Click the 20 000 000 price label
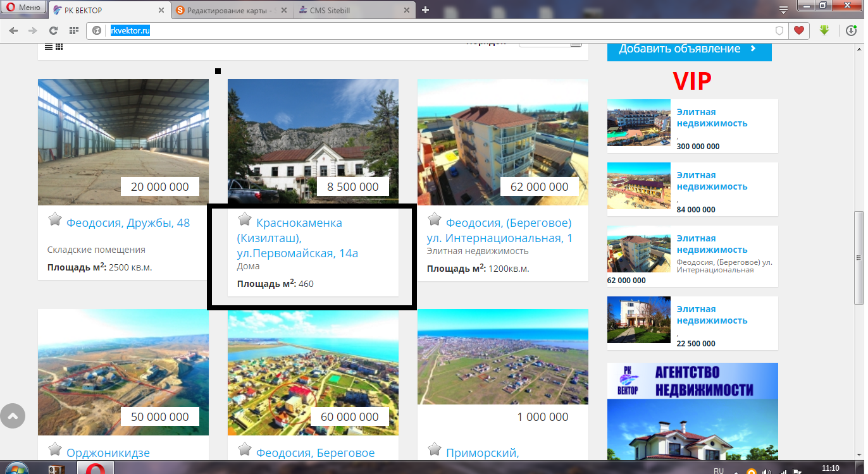Image resolution: width=868 pixels, height=474 pixels. tap(160, 186)
